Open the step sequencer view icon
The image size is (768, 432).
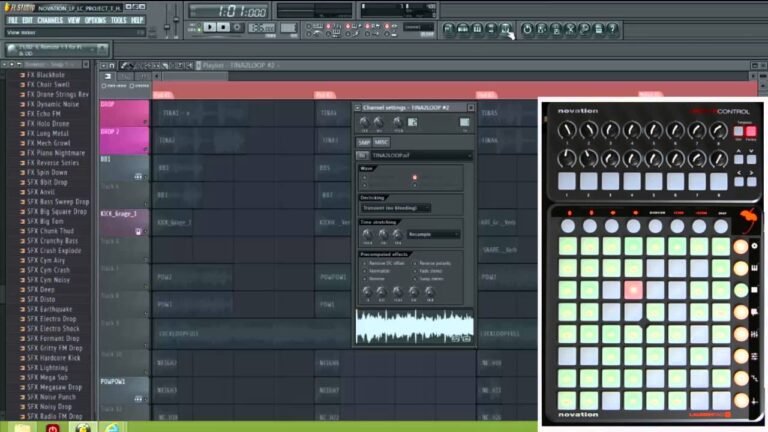pyautogui.click(x=463, y=29)
